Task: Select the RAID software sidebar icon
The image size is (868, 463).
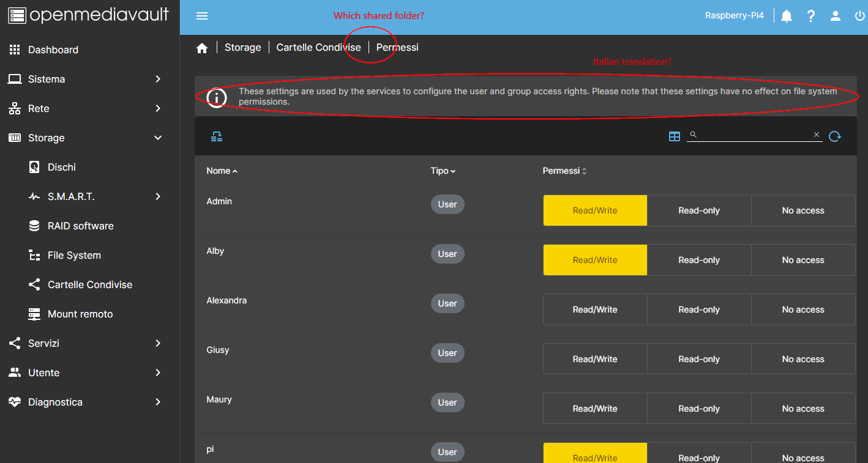Action: [x=34, y=225]
